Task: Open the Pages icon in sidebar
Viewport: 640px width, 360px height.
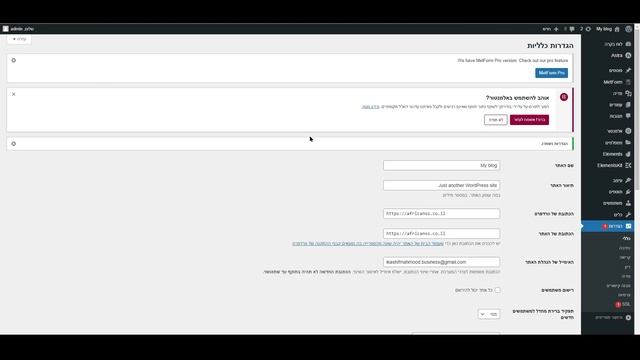Action: point(628,105)
